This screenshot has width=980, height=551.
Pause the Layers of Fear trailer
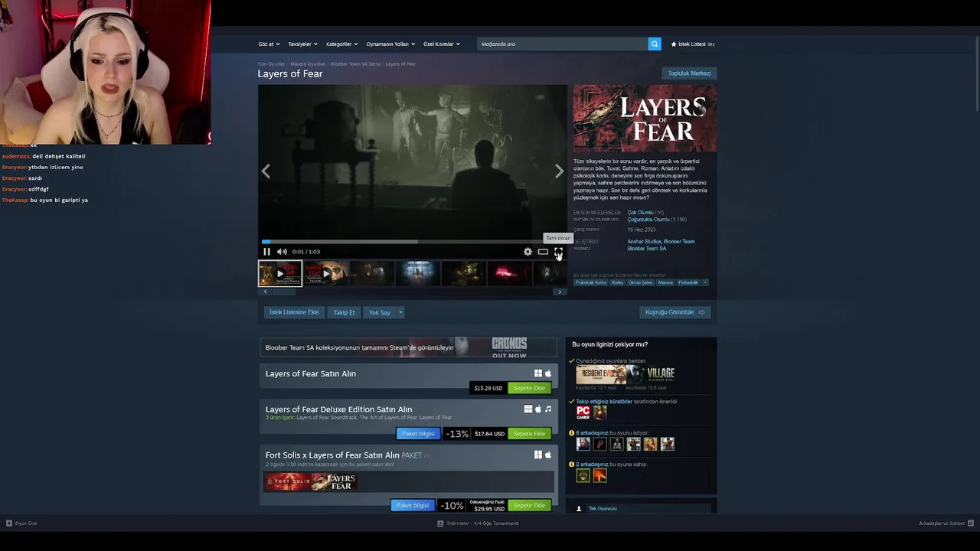tap(266, 252)
